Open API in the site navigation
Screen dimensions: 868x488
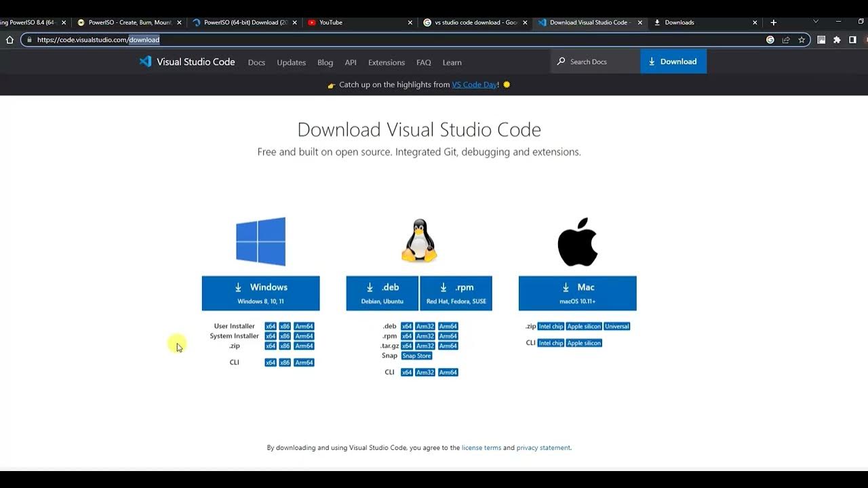(351, 62)
